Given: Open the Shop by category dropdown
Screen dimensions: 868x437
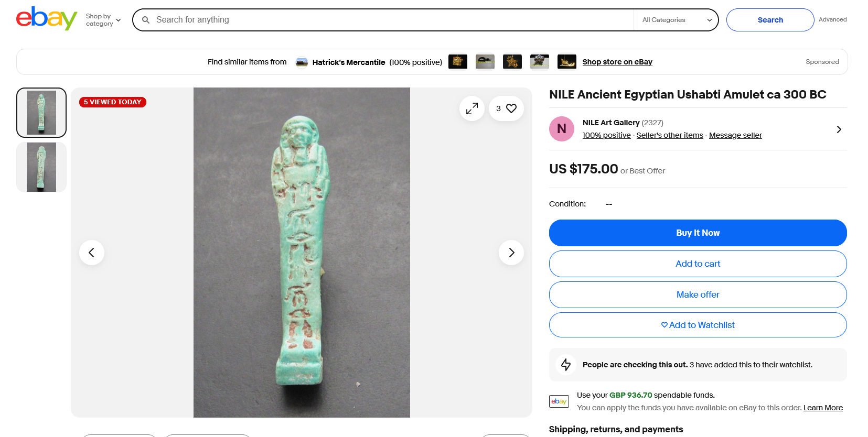Looking at the screenshot, I should [x=103, y=20].
